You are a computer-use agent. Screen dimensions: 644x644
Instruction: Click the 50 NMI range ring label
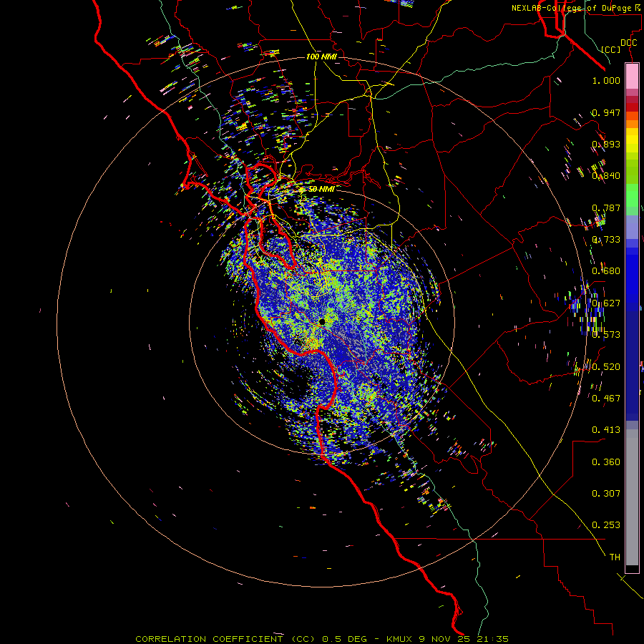(321, 190)
